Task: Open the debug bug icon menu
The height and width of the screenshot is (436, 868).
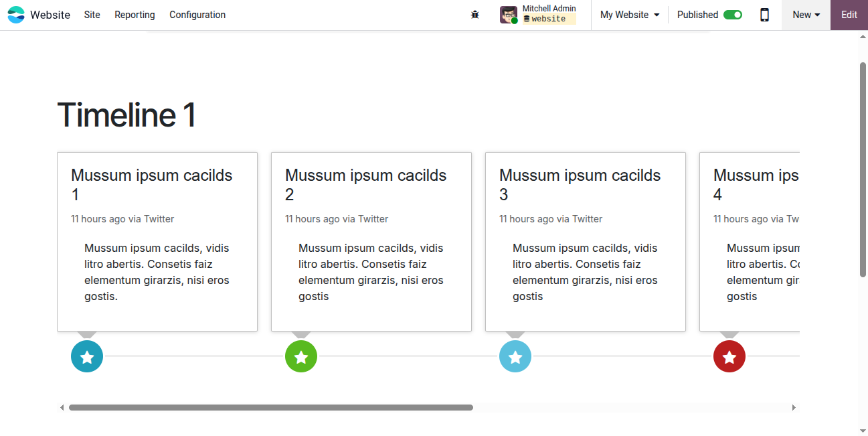Action: [x=475, y=15]
